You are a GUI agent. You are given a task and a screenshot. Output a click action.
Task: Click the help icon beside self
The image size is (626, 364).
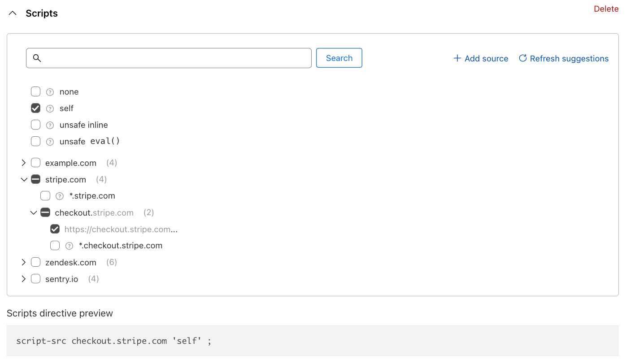click(50, 108)
